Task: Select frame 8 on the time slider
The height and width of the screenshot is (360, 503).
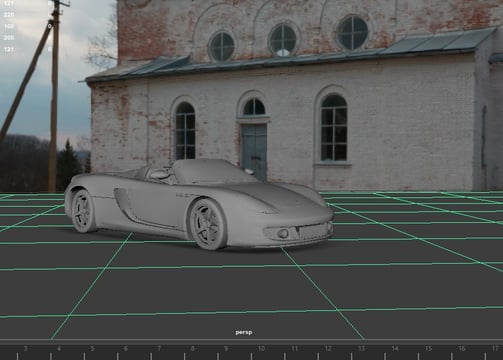Action: [x=193, y=349]
